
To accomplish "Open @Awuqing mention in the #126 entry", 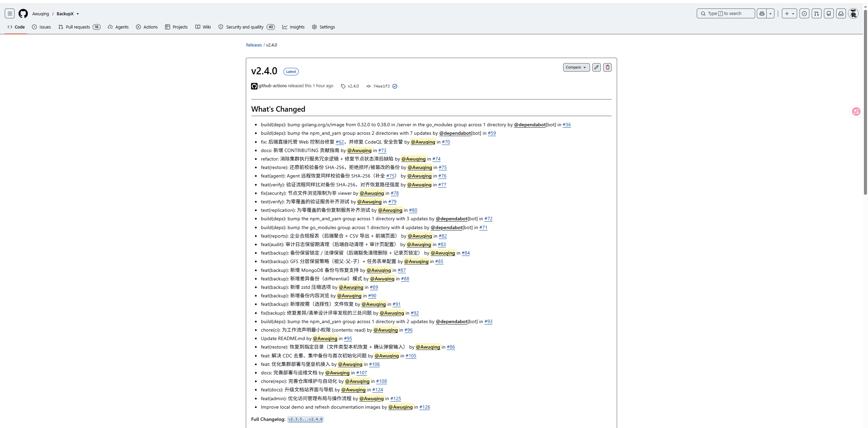I will pyautogui.click(x=400, y=407).
